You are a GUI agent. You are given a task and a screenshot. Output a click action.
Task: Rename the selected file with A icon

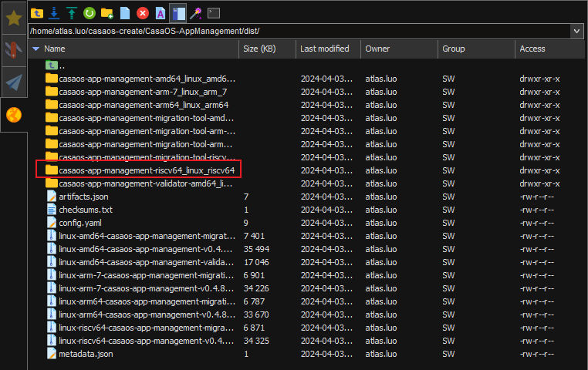tap(161, 13)
